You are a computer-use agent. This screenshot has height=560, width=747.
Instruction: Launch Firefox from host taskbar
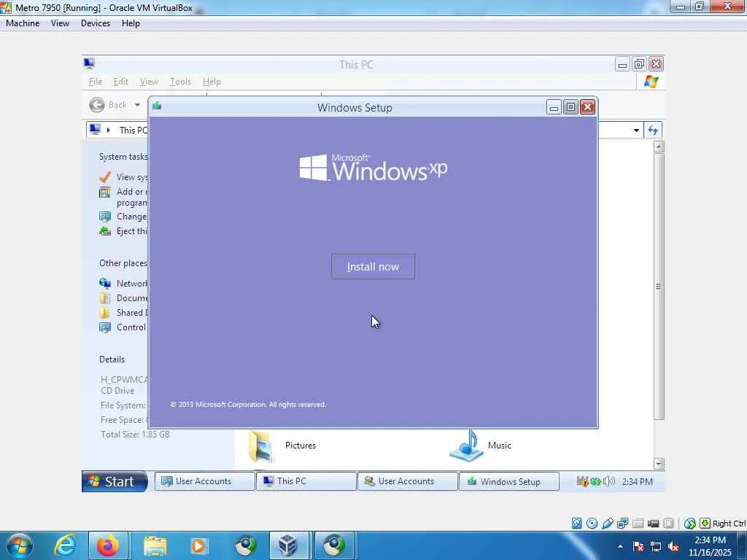pyautogui.click(x=108, y=545)
